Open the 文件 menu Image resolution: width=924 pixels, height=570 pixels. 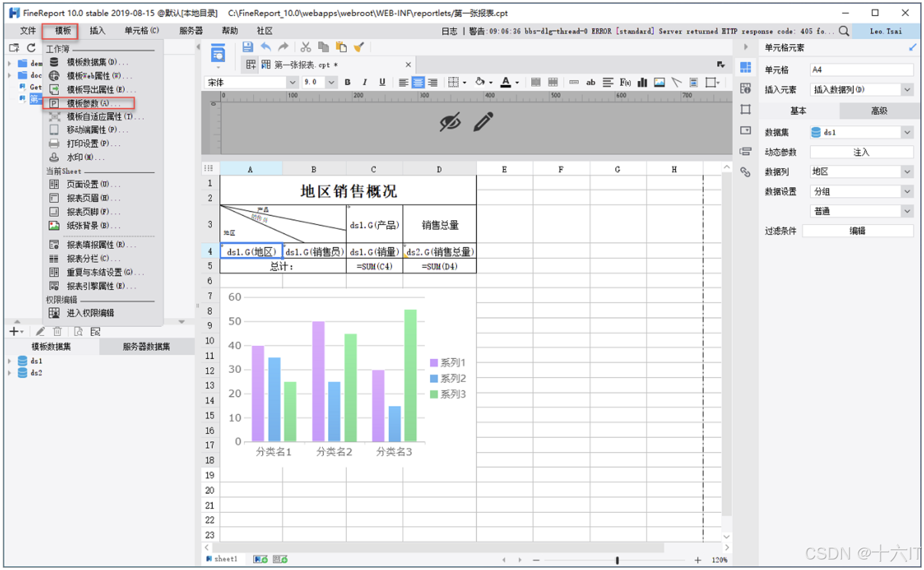click(x=27, y=31)
